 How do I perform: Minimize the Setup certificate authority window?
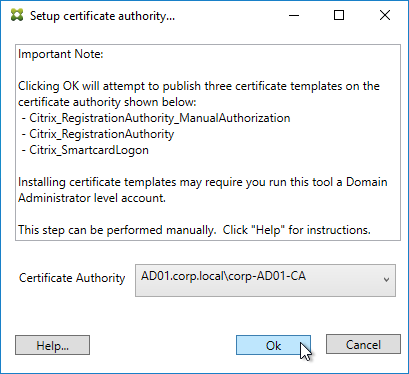(294, 15)
